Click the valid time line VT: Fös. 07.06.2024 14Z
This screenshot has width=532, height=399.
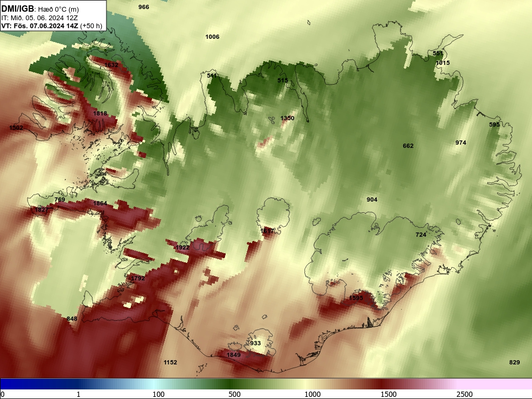tap(40, 26)
